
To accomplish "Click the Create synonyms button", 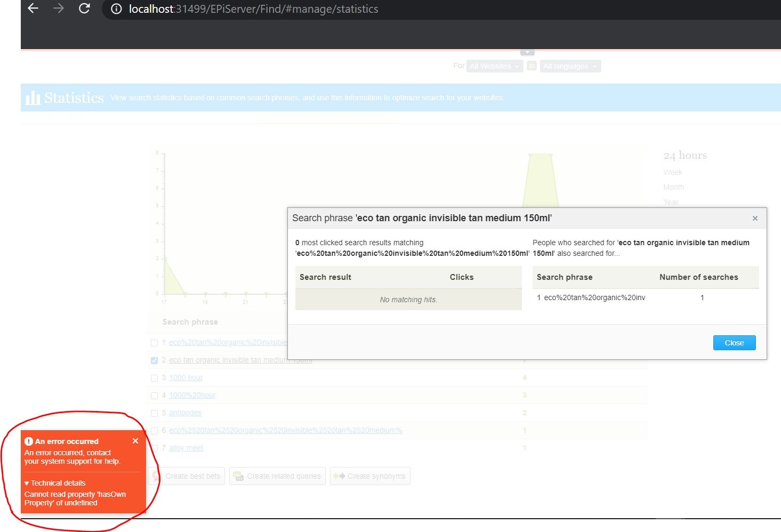I will coord(370,476).
